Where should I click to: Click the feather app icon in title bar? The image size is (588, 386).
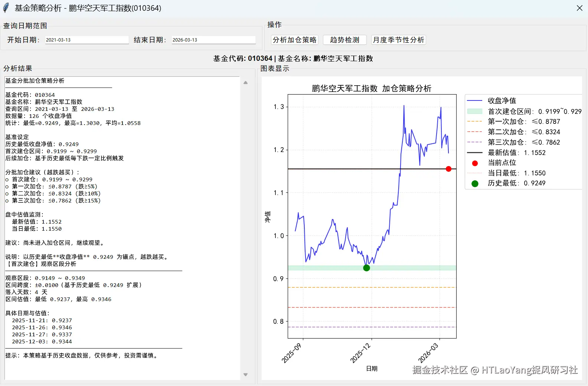(6, 8)
